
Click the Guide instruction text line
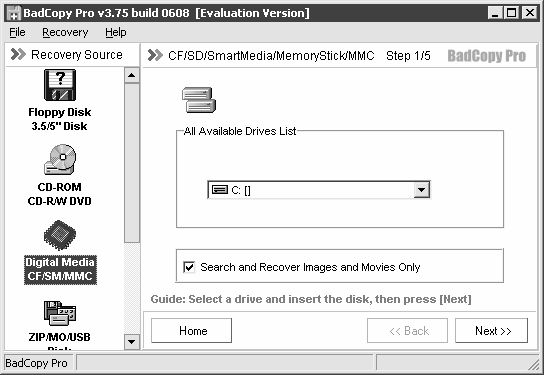tap(311, 299)
